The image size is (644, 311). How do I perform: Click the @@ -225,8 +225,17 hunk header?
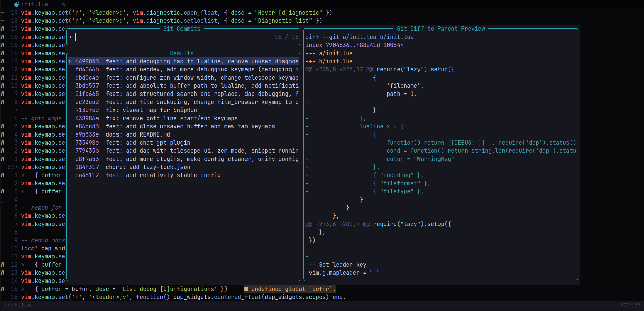[x=380, y=69]
